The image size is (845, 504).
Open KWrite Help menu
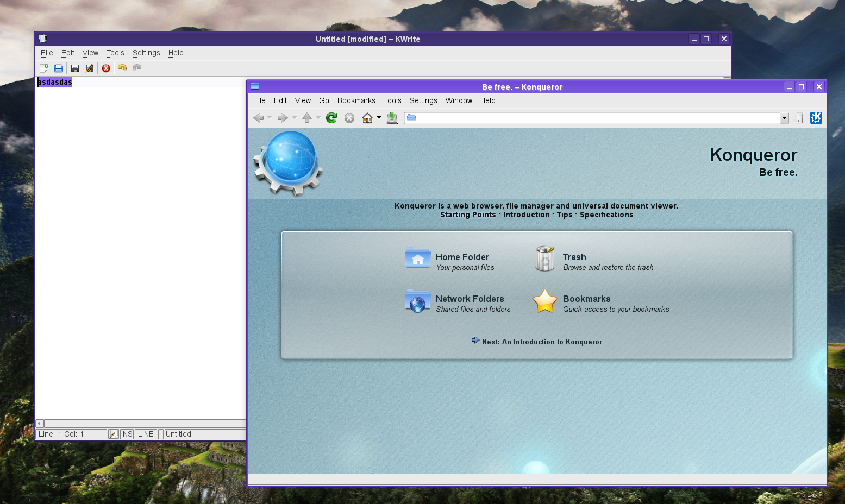[176, 53]
